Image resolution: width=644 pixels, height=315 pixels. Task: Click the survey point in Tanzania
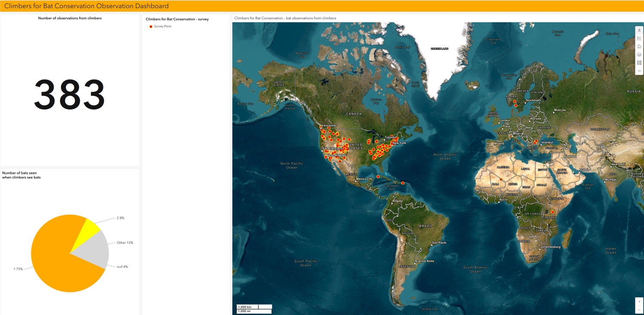tap(553, 212)
